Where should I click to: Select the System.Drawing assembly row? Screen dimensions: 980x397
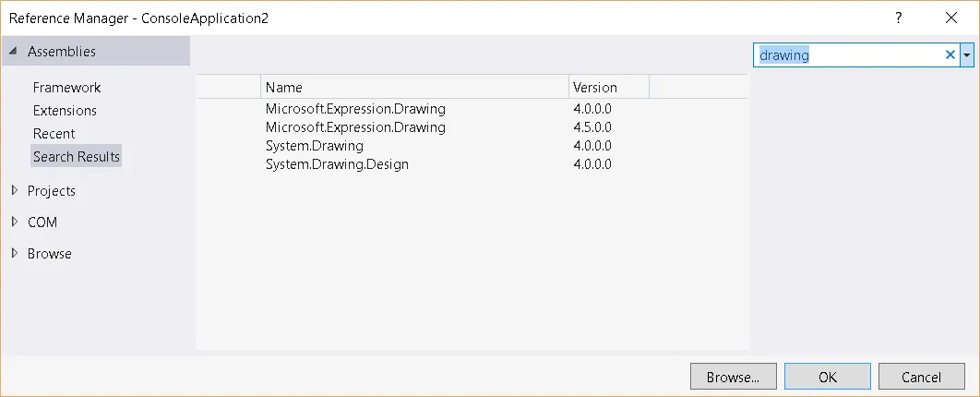tap(315, 146)
